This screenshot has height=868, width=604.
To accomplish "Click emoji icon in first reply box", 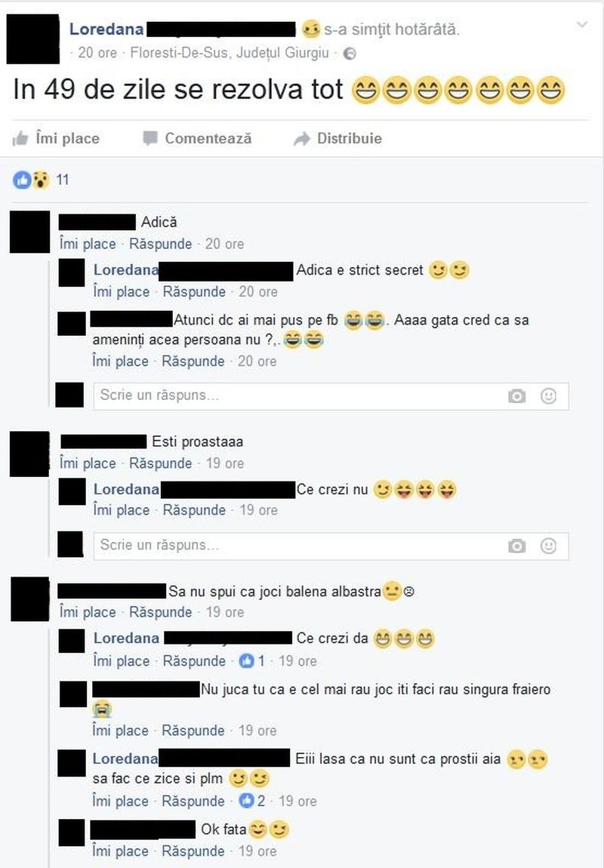I will (548, 396).
